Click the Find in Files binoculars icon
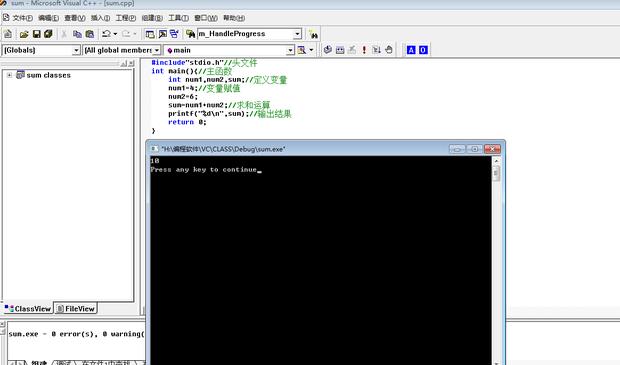 [190, 34]
